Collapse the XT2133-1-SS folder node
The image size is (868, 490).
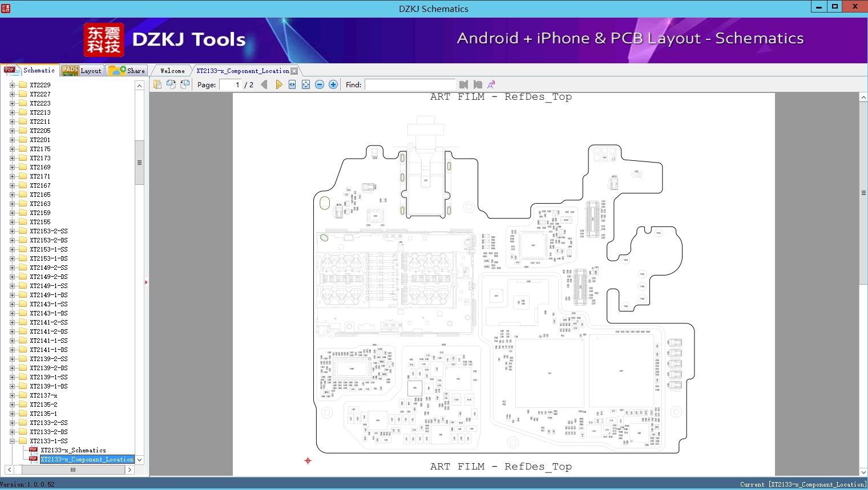[12, 441]
